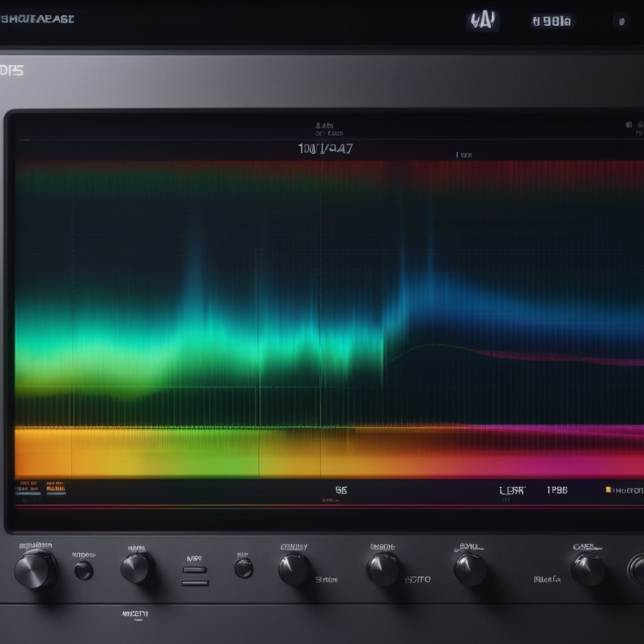Click the large leftmost rotary knob
This screenshot has height=644, width=644.
pyautogui.click(x=35, y=569)
